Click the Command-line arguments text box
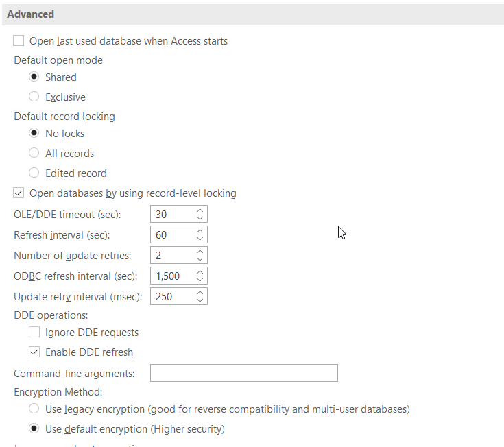Viewport: 504px width, 447px height. 243,373
